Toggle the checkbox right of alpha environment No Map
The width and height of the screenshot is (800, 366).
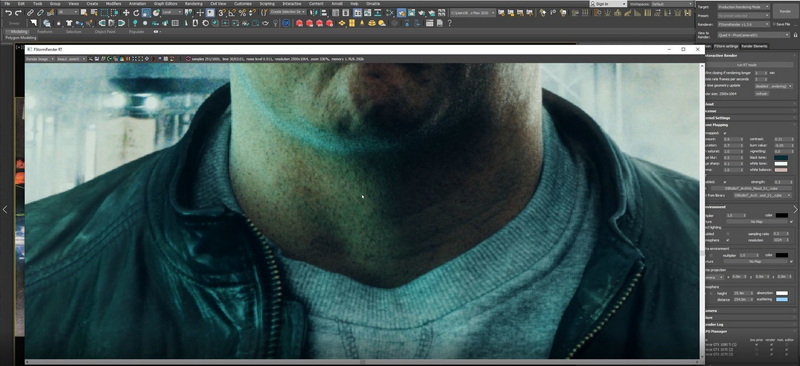[x=791, y=261]
